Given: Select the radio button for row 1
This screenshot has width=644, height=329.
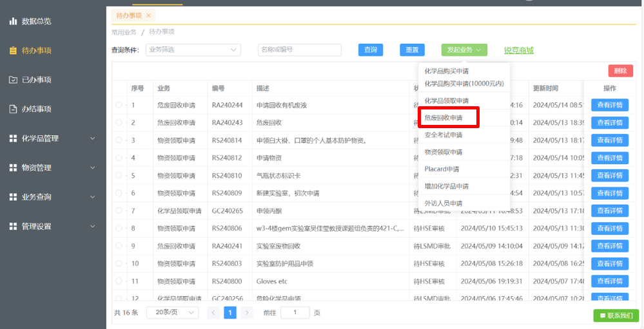Looking at the screenshot, I should click(119, 105).
